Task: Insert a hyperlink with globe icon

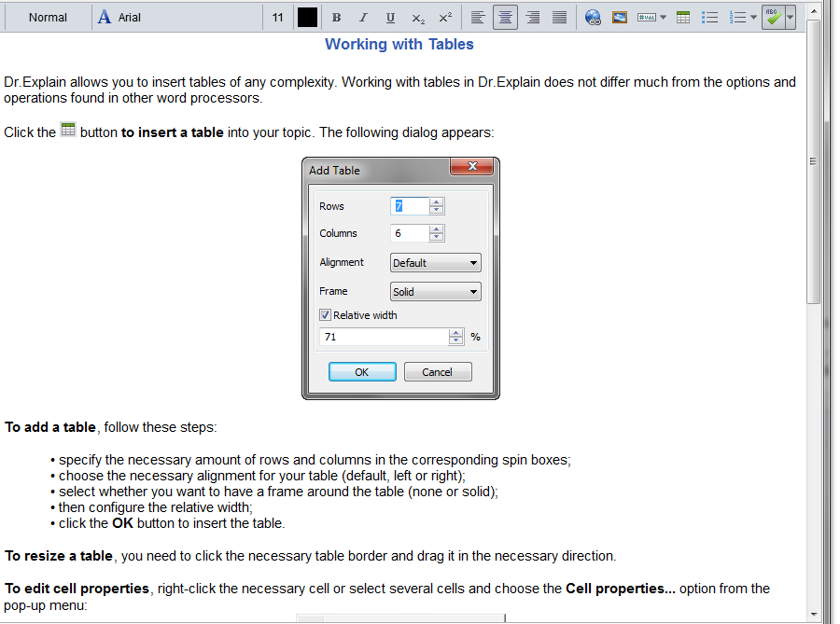Action: point(593,18)
